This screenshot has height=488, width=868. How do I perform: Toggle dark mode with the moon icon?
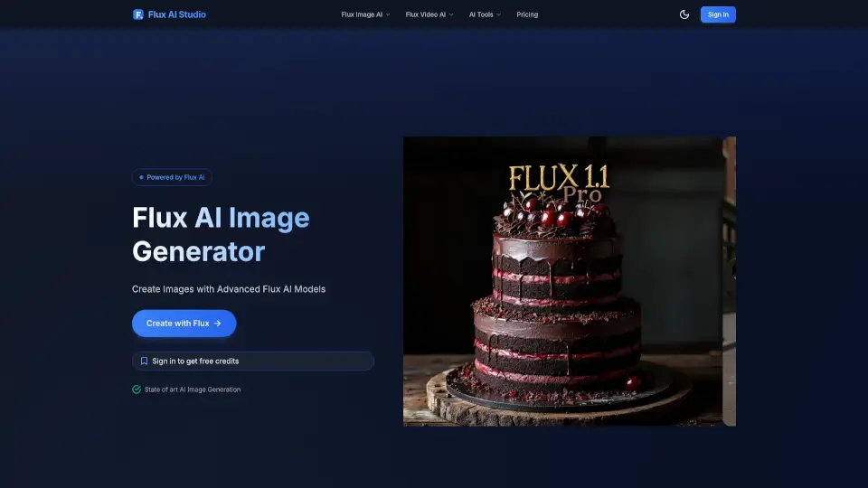tap(684, 14)
